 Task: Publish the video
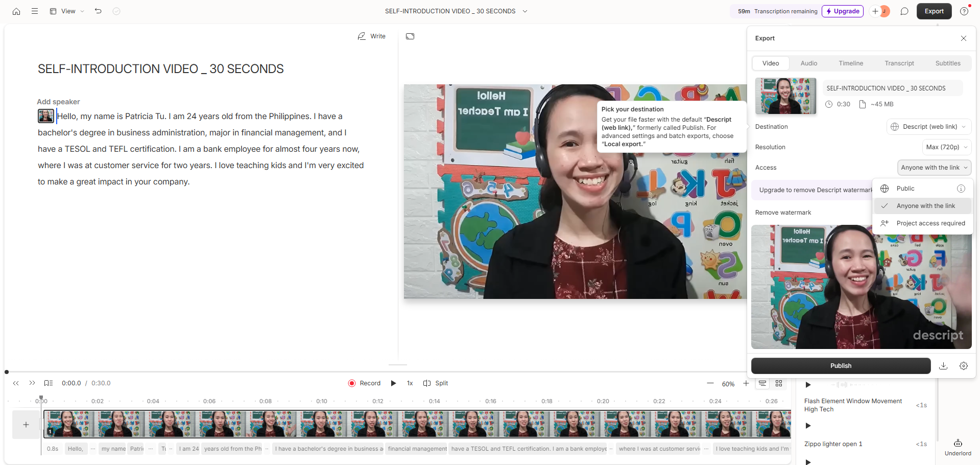click(x=841, y=366)
